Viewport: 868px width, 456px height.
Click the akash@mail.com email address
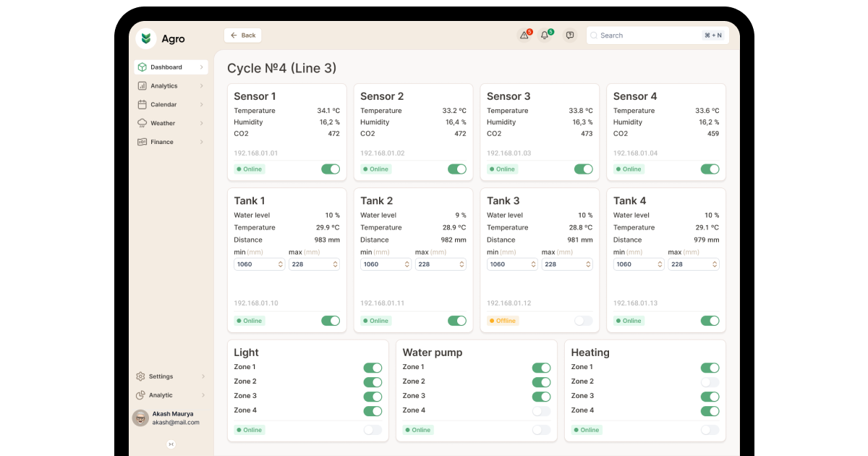tap(176, 423)
